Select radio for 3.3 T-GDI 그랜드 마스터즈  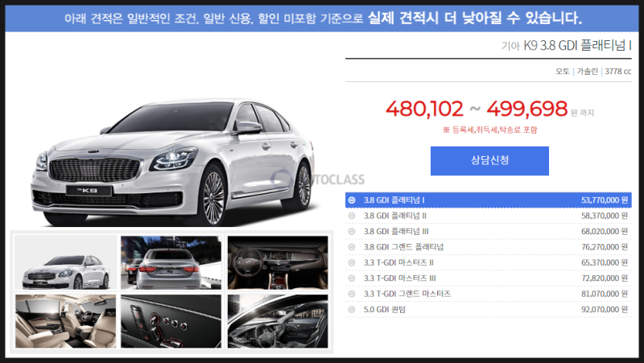click(352, 294)
